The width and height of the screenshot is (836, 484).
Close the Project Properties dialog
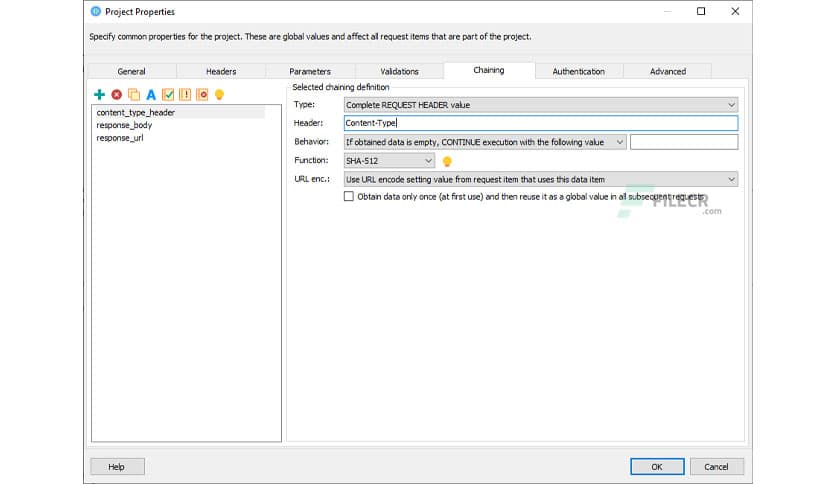click(735, 11)
